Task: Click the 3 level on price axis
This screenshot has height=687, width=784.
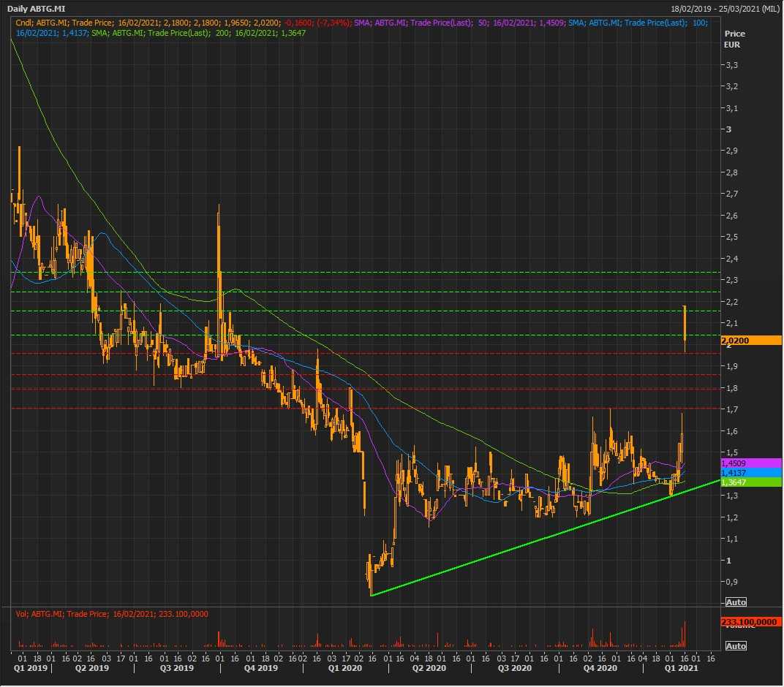Action: click(727, 129)
